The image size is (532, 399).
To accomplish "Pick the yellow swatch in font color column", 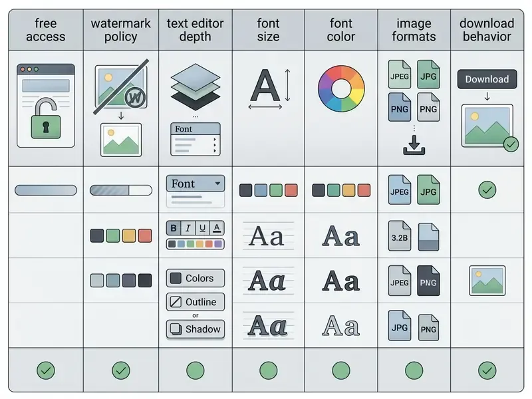I will 348,190.
